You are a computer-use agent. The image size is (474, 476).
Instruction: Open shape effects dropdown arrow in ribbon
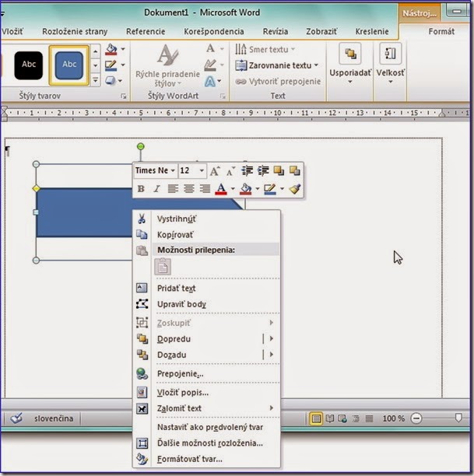click(121, 81)
